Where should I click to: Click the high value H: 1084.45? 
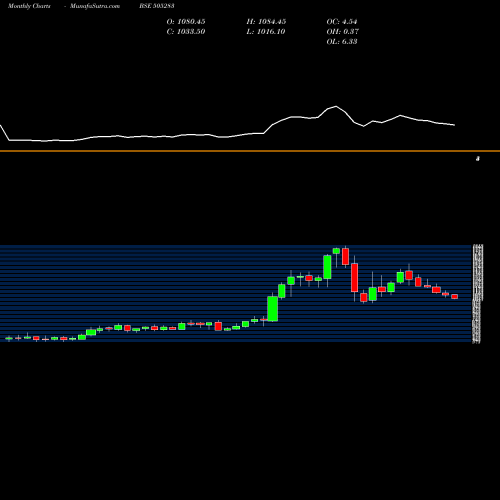pos(266,22)
